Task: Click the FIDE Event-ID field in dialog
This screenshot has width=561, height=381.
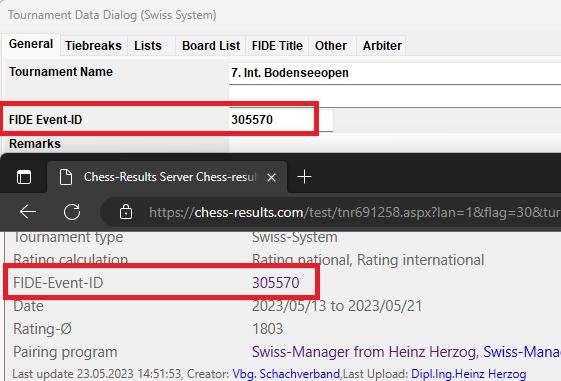Action: click(x=280, y=120)
